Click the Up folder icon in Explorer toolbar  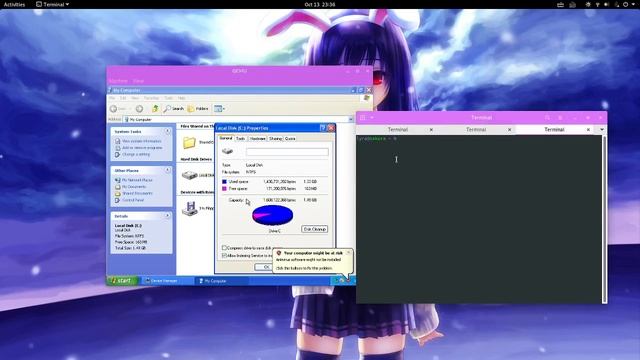[x=155, y=109]
